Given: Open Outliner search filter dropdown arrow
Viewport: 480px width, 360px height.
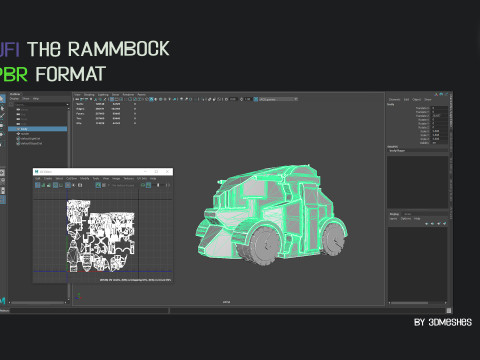Looking at the screenshot, I should (x=67, y=104).
